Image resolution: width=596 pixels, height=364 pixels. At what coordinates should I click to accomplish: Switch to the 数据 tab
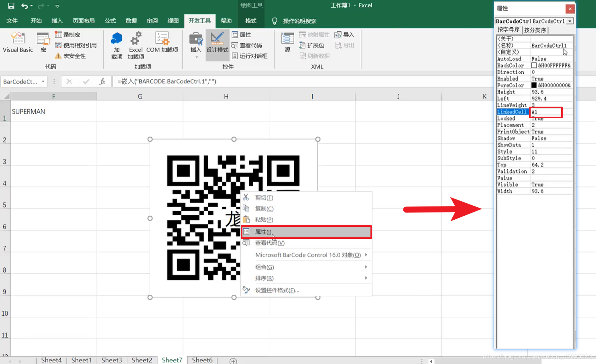[x=131, y=21]
